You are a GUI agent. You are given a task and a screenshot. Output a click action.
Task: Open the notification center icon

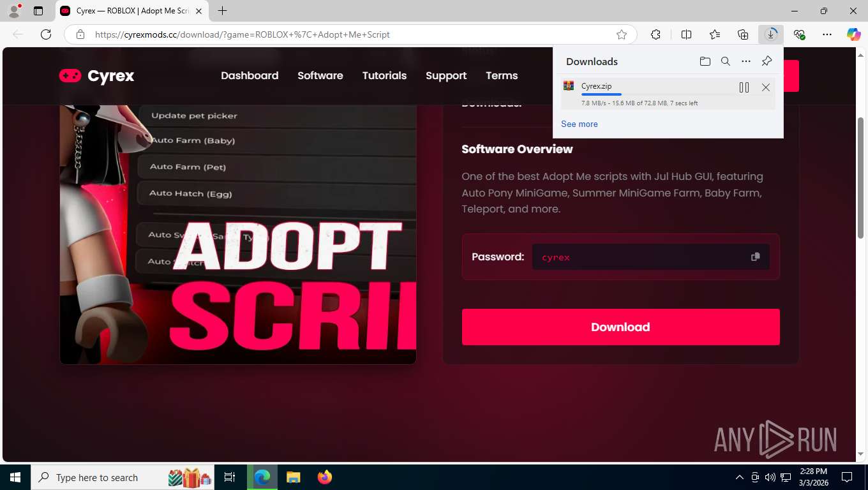pyautogui.click(x=847, y=477)
